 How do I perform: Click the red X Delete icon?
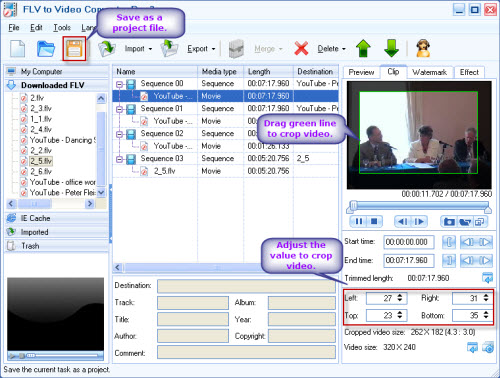[301, 49]
